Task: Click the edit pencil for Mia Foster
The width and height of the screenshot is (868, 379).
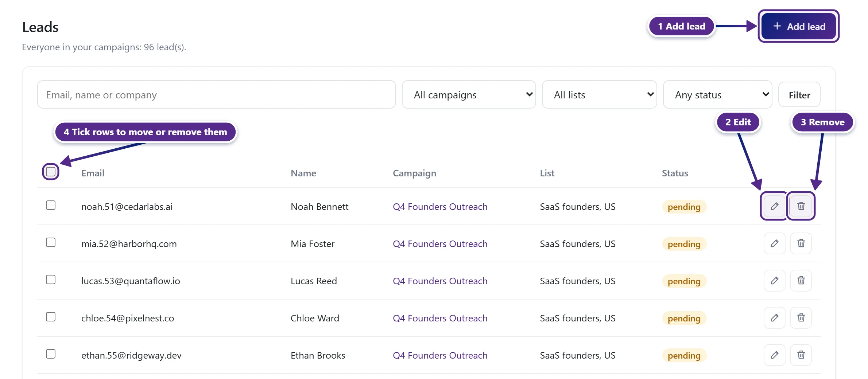Action: click(x=774, y=243)
